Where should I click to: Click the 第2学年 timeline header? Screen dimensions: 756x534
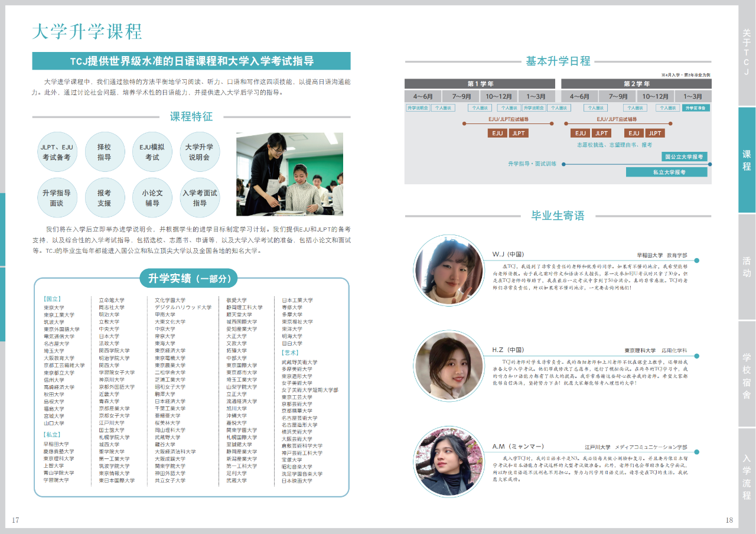point(636,83)
